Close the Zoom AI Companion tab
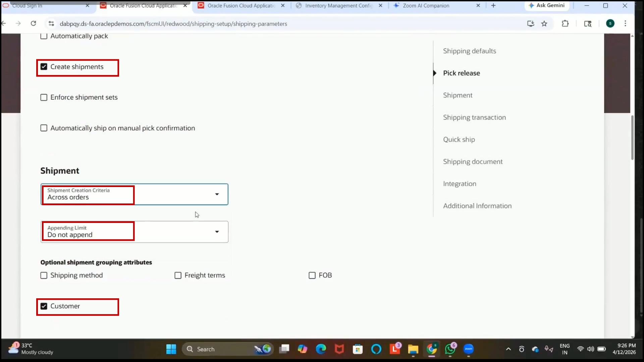The width and height of the screenshot is (644, 362). (478, 5)
